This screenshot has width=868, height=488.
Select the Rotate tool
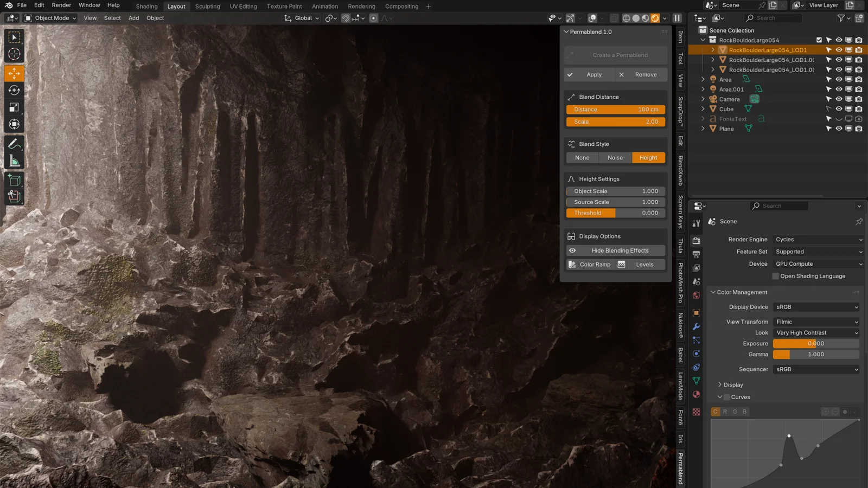[14, 90]
